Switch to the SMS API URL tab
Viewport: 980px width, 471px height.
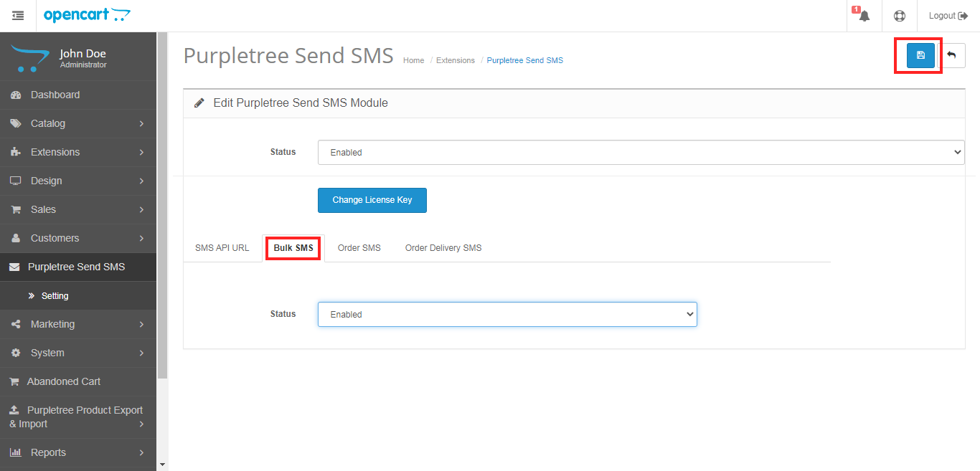coord(222,248)
